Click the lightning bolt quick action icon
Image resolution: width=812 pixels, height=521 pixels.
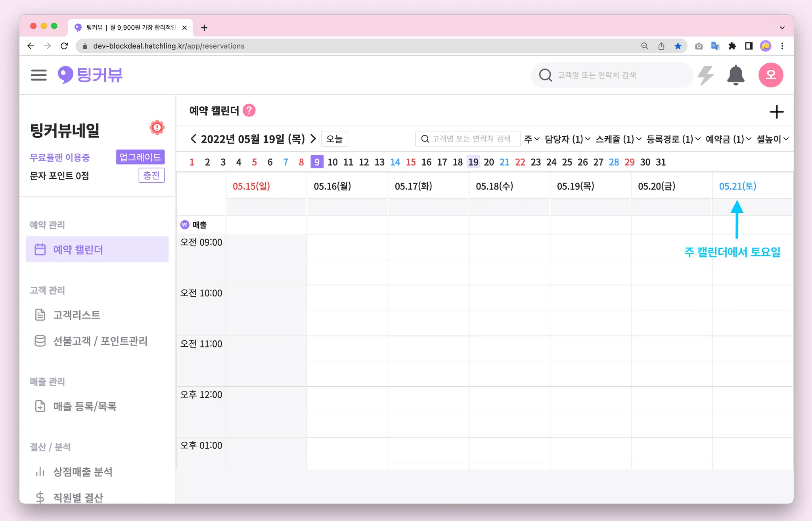point(706,75)
